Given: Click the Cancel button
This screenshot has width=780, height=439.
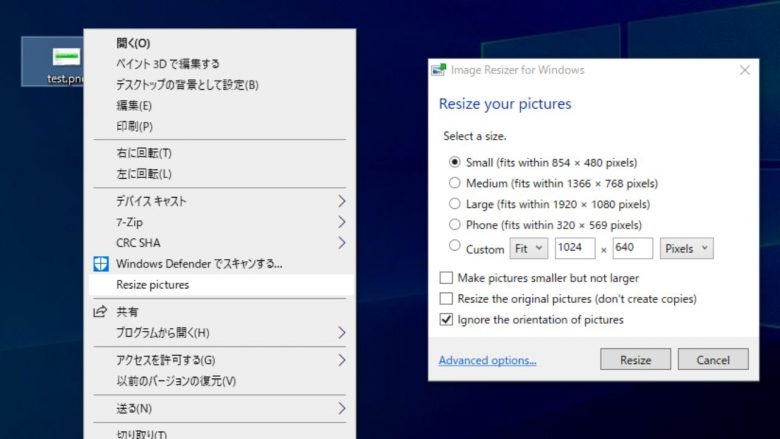Looking at the screenshot, I should click(x=713, y=359).
